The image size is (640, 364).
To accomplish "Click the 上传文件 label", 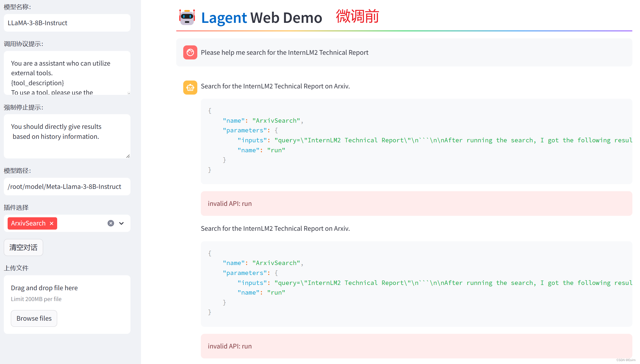I will (16, 268).
